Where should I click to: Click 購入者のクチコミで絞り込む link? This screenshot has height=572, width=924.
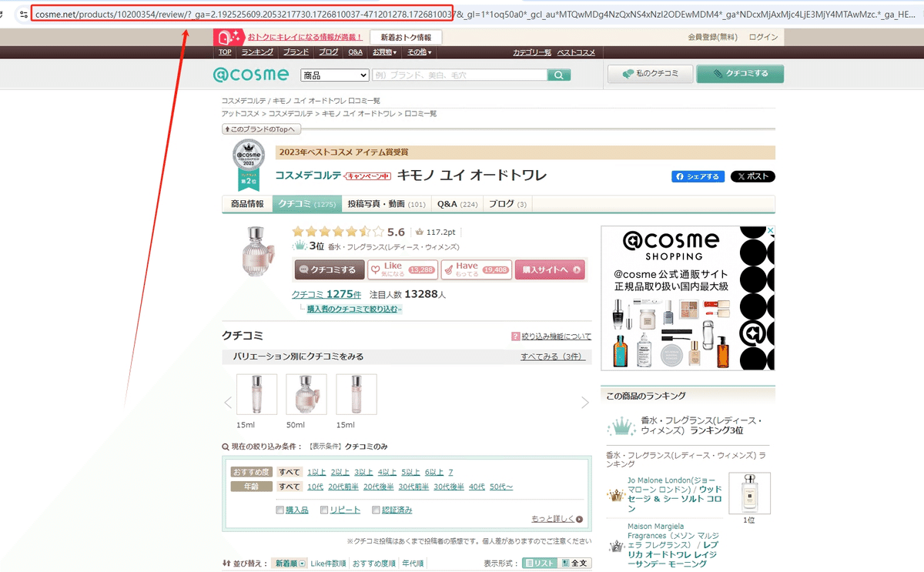354,309
